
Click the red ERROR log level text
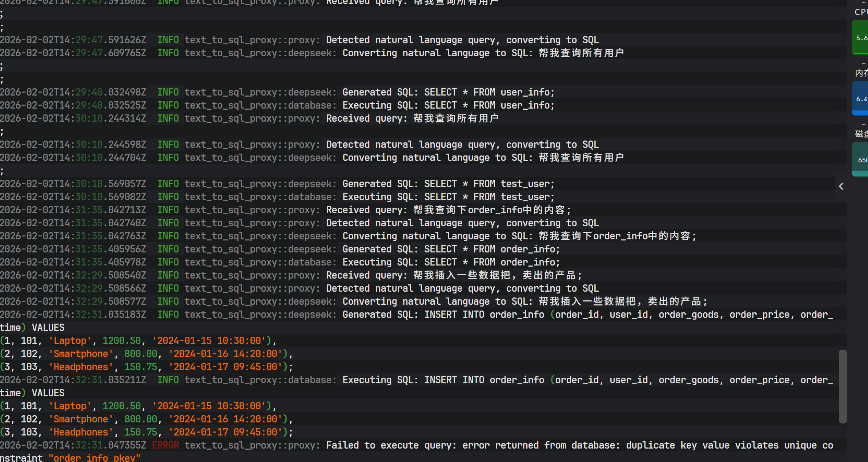[x=165, y=445]
